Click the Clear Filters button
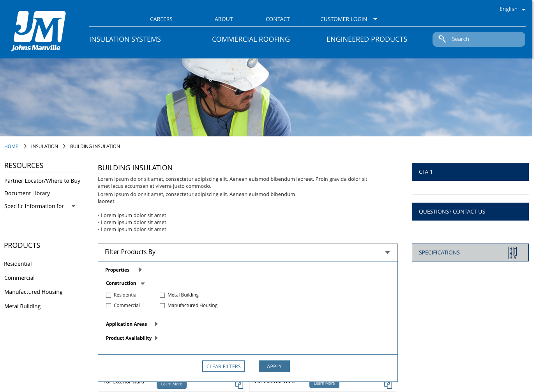 [x=224, y=366]
